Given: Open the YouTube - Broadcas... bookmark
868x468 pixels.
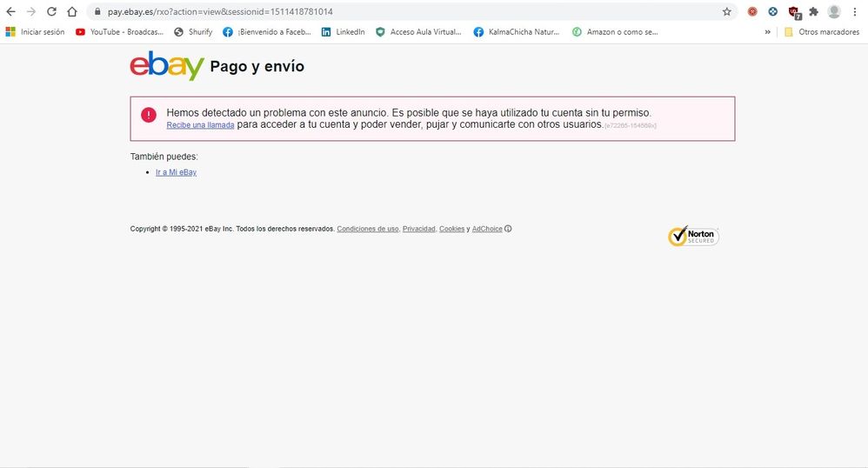Looking at the screenshot, I should 119,32.
